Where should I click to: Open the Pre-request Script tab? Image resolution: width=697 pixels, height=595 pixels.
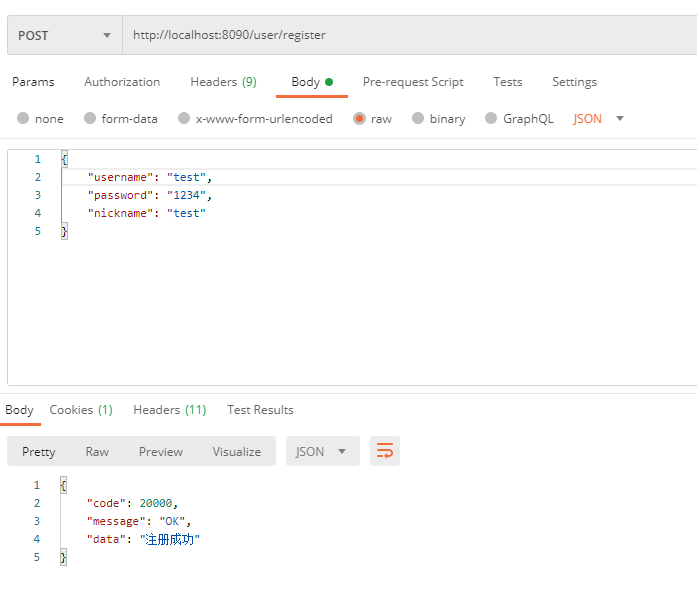[x=413, y=82]
